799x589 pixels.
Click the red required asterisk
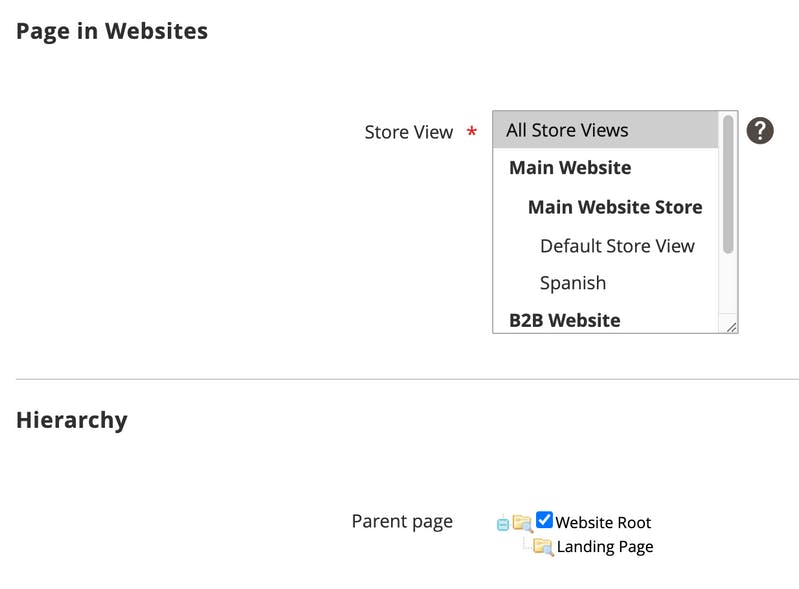tap(472, 132)
